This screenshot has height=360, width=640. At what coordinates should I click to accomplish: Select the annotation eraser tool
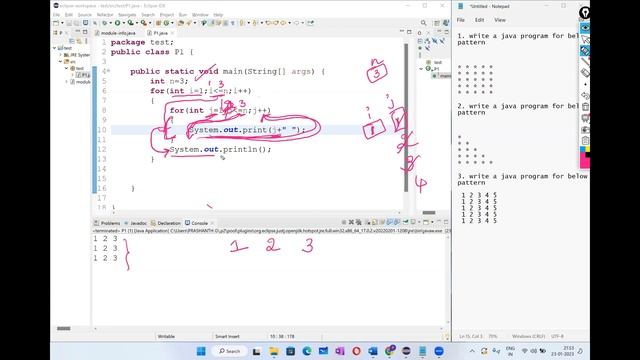[x=585, y=73]
